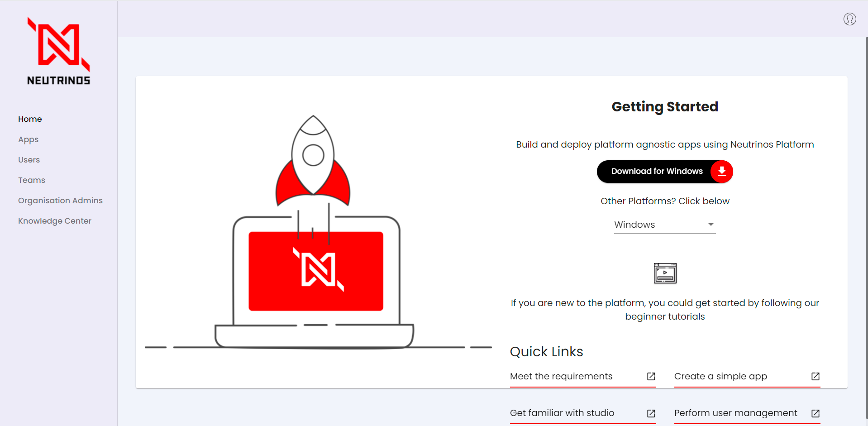Expand the Windows platform dropdown
Viewport: 868px width, 426px height.
665,225
